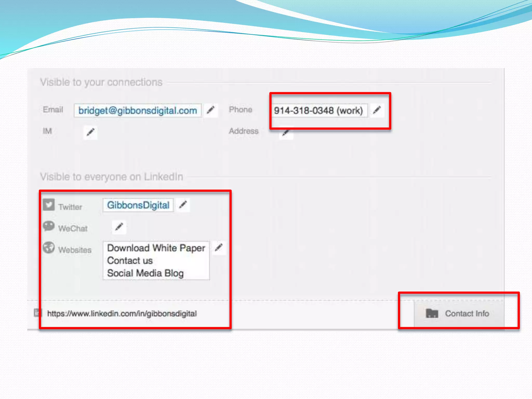This screenshot has height=399, width=532.
Task: Edit the Twitter handle via pencil icon
Action: pos(183,205)
